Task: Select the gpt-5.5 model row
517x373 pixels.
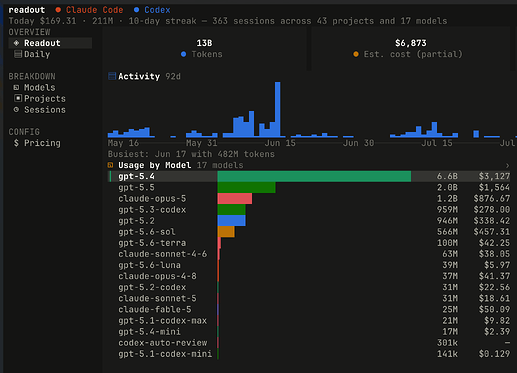Action: pos(309,187)
